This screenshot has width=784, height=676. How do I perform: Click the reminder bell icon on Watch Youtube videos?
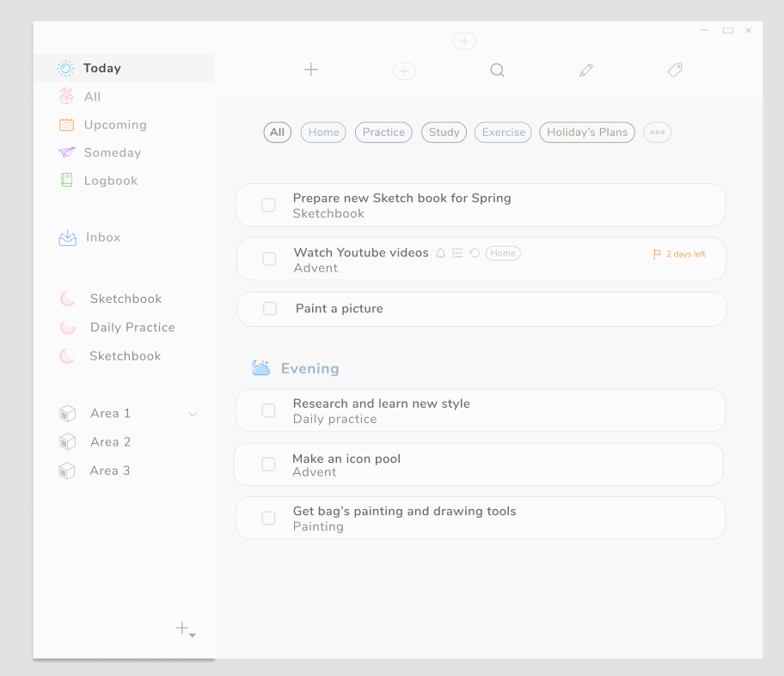440,253
